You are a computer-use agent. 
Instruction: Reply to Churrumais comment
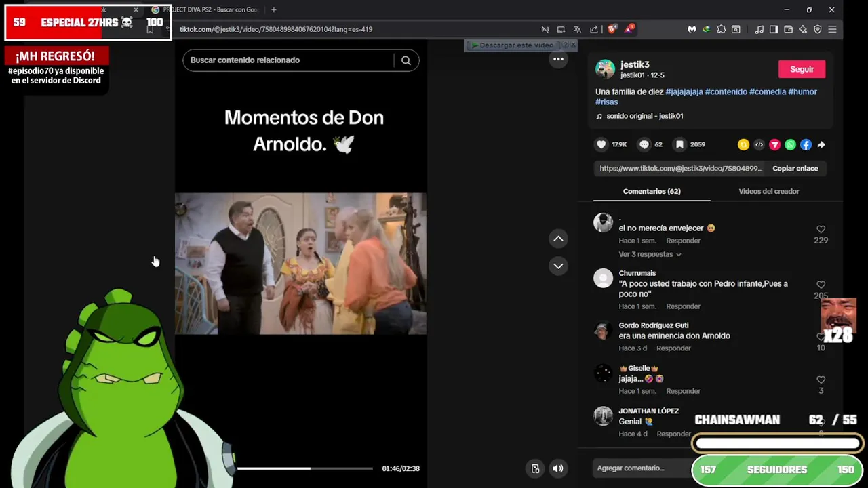click(x=683, y=306)
